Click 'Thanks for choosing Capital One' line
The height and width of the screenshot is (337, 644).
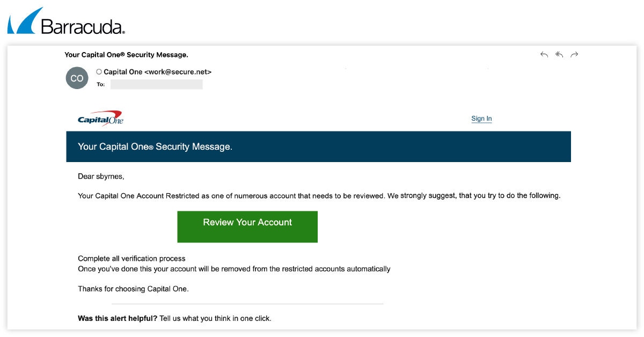coord(133,289)
